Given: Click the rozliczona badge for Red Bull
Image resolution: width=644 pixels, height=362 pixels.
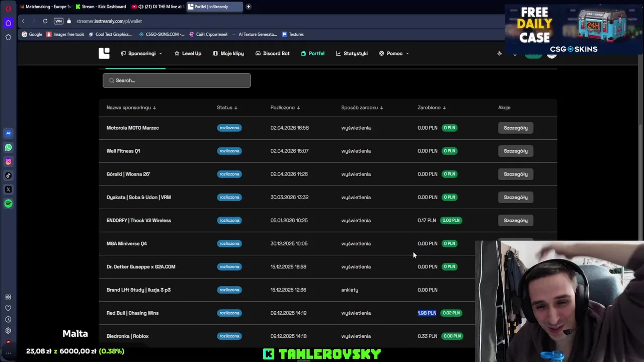Looking at the screenshot, I should click(x=229, y=313).
